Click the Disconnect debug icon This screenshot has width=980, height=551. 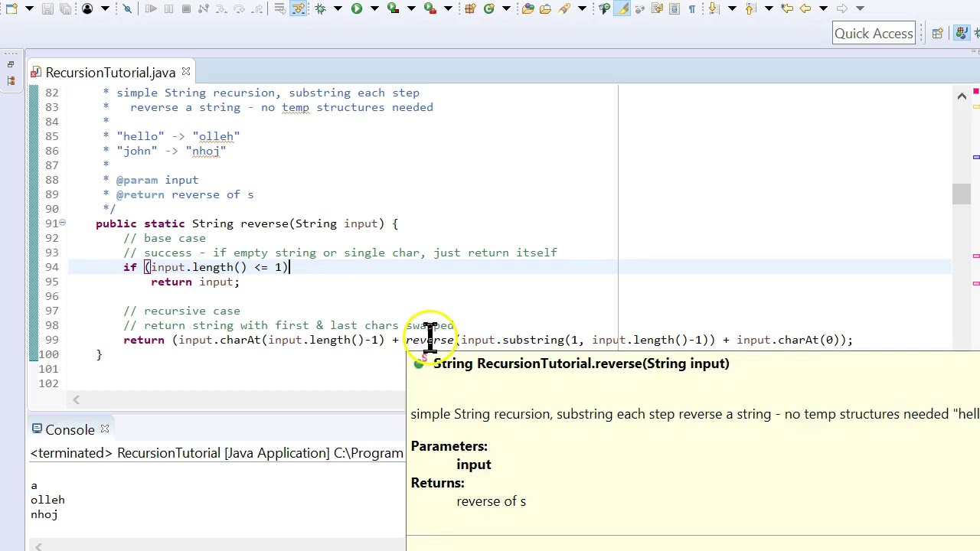click(x=204, y=8)
